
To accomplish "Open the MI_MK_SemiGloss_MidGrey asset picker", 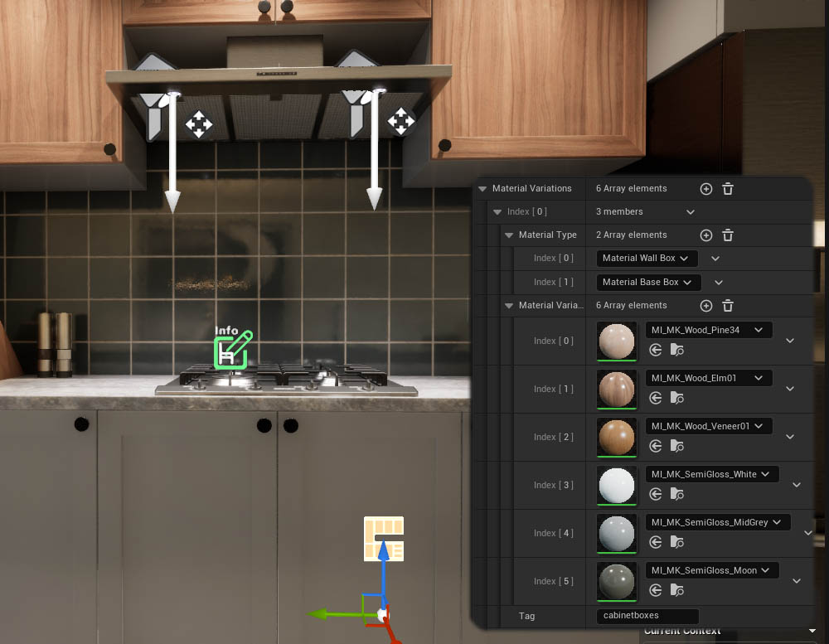I will 718,522.
